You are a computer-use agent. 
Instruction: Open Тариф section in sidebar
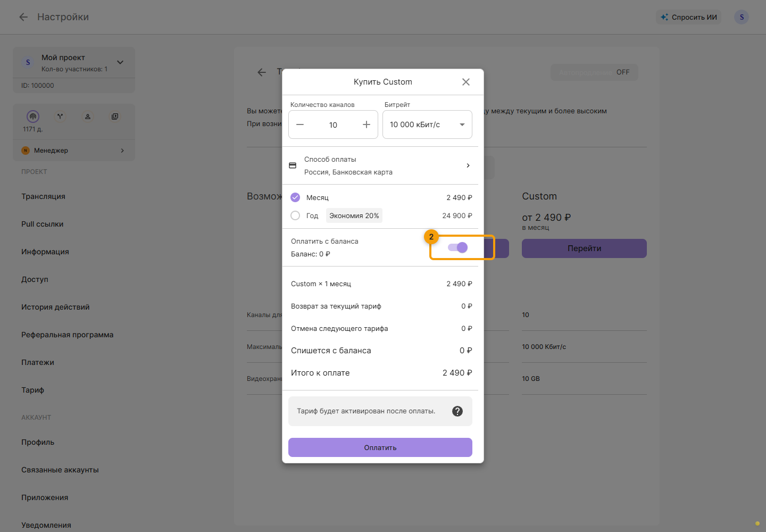pyautogui.click(x=32, y=390)
